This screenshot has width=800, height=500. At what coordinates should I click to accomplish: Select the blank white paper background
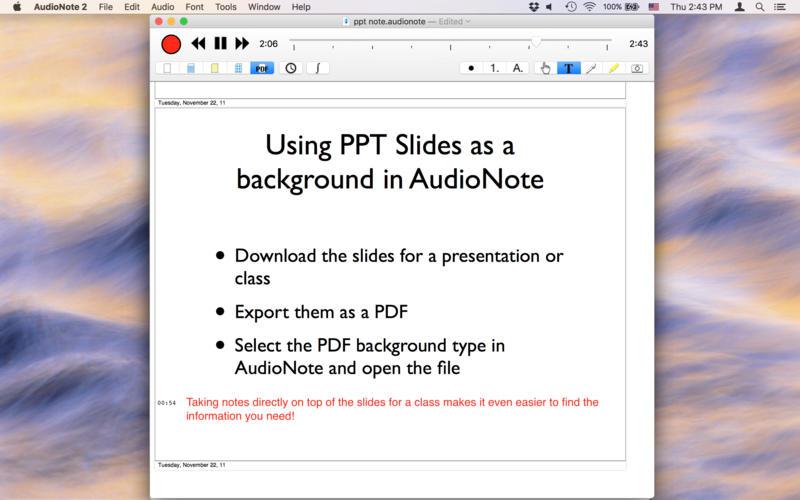167,68
